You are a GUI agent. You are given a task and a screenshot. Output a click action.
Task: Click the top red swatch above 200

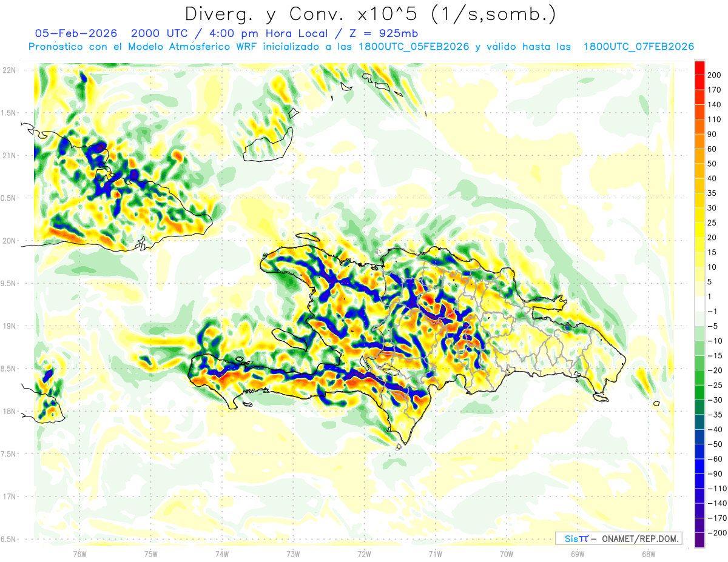coord(700,67)
